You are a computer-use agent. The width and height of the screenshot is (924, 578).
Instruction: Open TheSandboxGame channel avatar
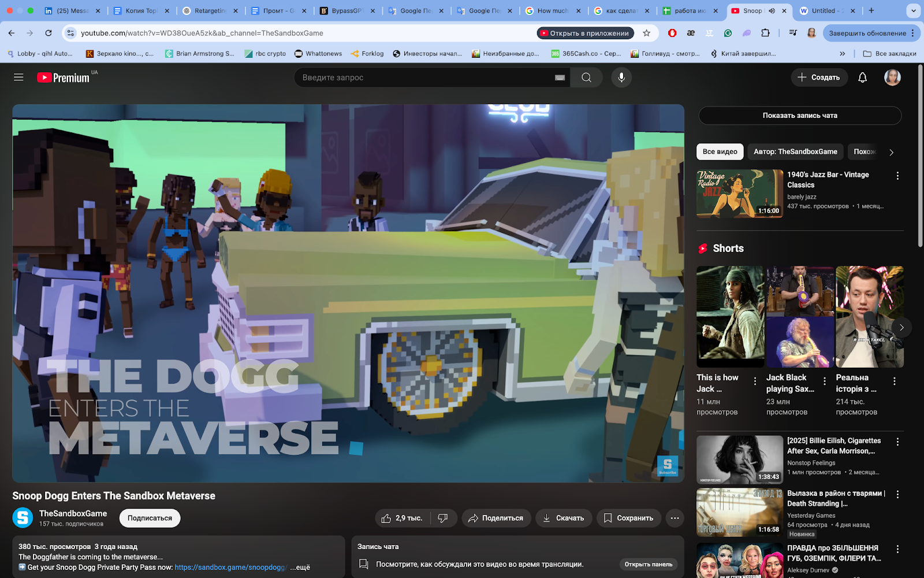23,518
